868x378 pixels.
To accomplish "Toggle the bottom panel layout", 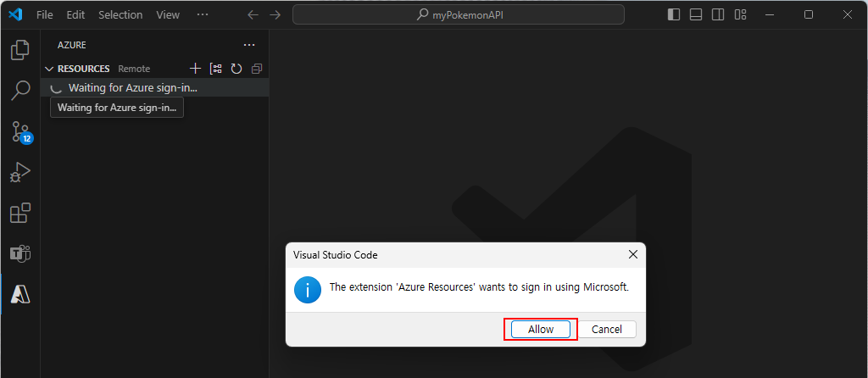I will [696, 15].
